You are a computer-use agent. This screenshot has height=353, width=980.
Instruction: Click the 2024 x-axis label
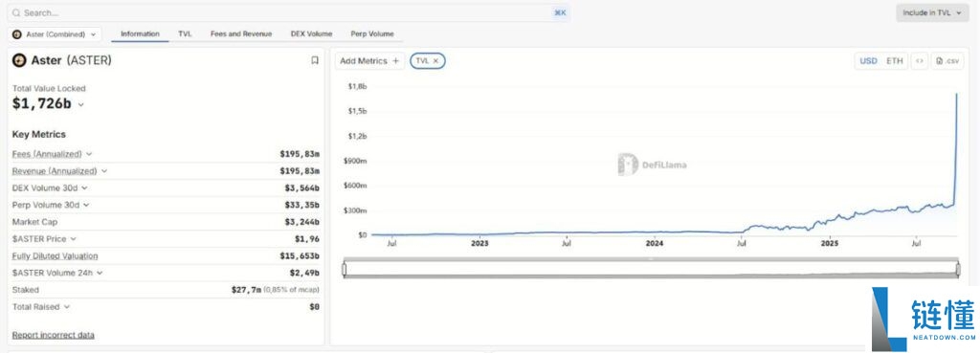pos(655,244)
